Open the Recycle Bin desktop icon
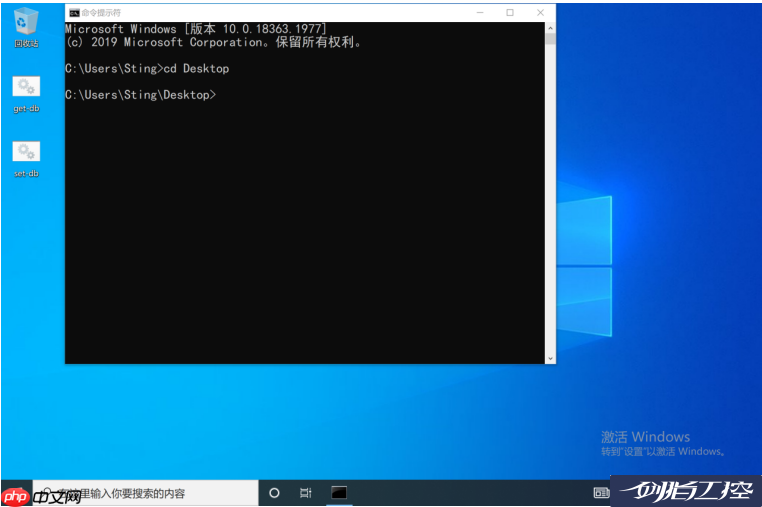Image resolution: width=762 pixels, height=507 pixels. (x=26, y=28)
